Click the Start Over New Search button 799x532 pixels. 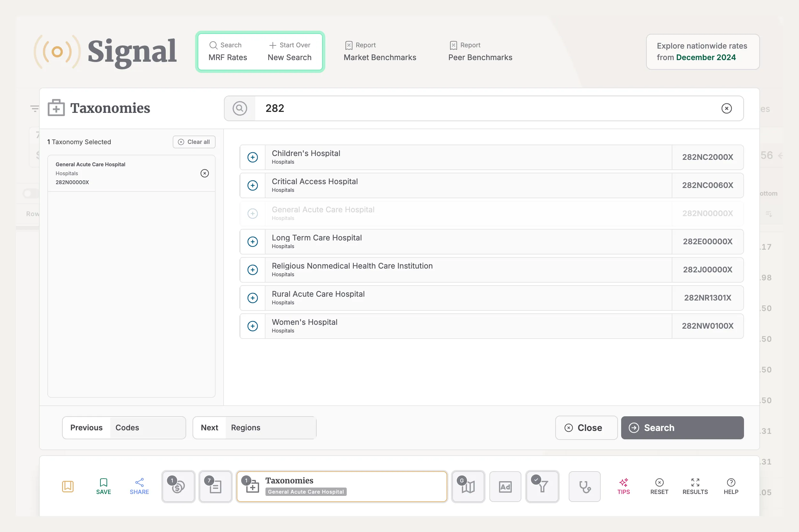(x=289, y=51)
